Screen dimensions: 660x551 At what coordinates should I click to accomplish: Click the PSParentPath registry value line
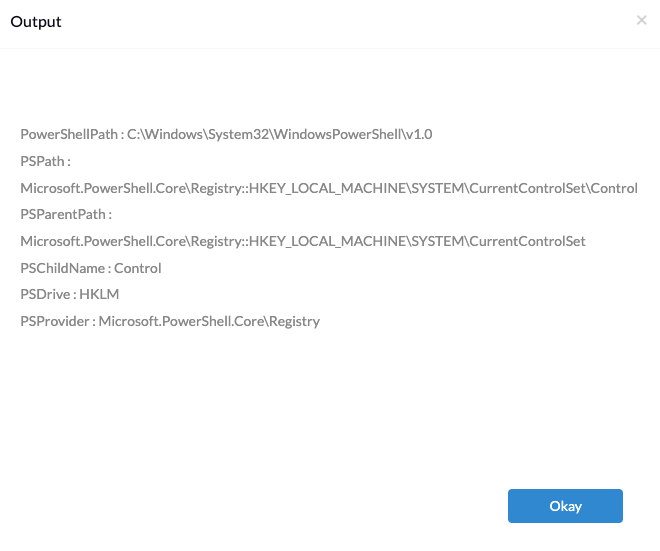pyautogui.click(x=303, y=241)
